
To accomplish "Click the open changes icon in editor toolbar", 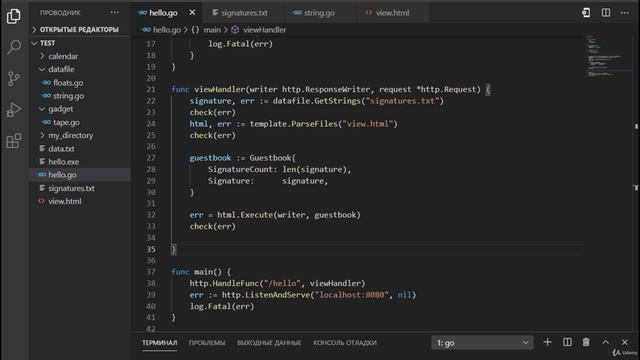I will (x=586, y=13).
